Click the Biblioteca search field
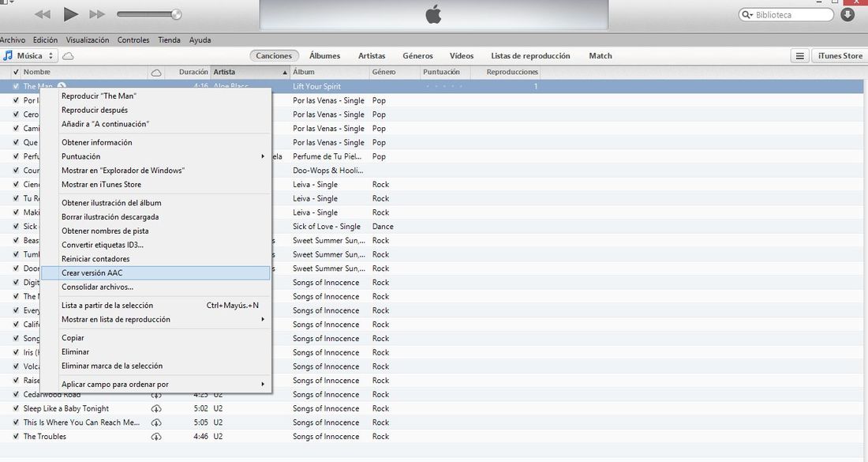868x462 pixels. (x=786, y=15)
